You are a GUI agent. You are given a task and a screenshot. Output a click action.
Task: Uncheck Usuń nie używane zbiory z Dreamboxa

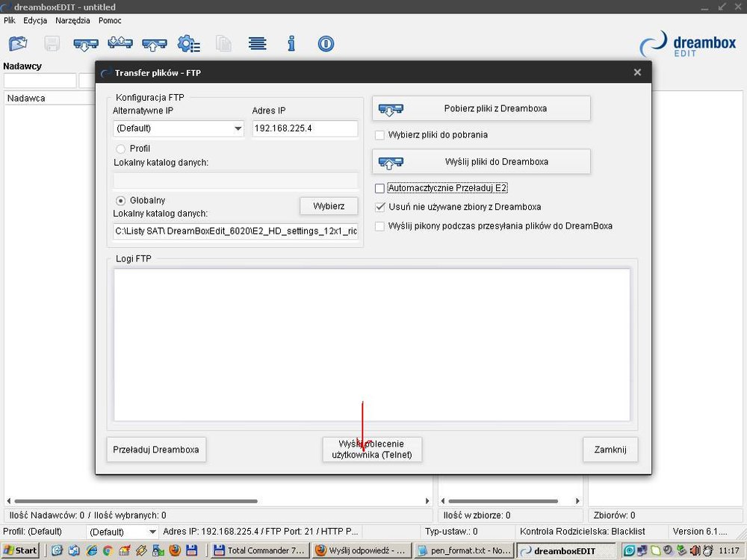coord(380,207)
